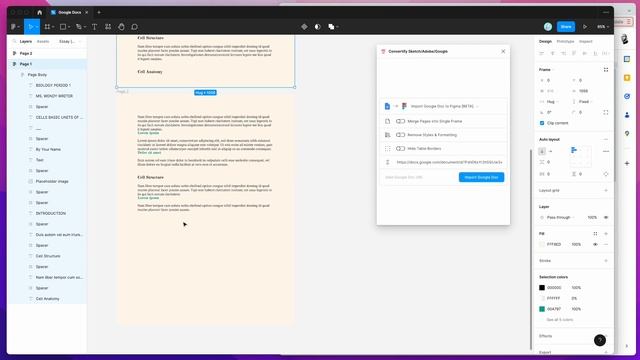The height and width of the screenshot is (360, 640).
Task: Switch to the Layers tab
Action: click(x=26, y=41)
